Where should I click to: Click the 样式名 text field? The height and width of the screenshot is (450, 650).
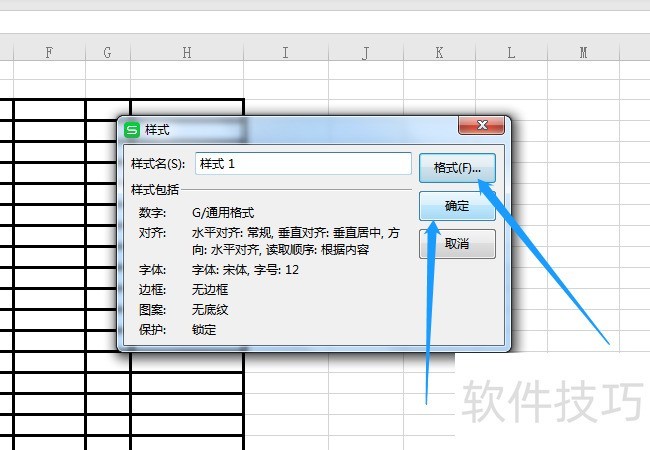click(x=303, y=164)
